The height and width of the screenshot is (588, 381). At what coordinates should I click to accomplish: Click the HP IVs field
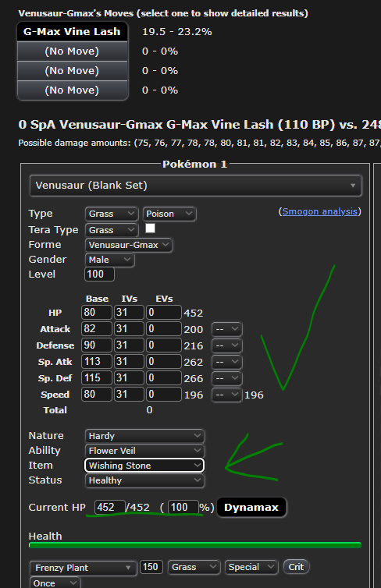129,313
